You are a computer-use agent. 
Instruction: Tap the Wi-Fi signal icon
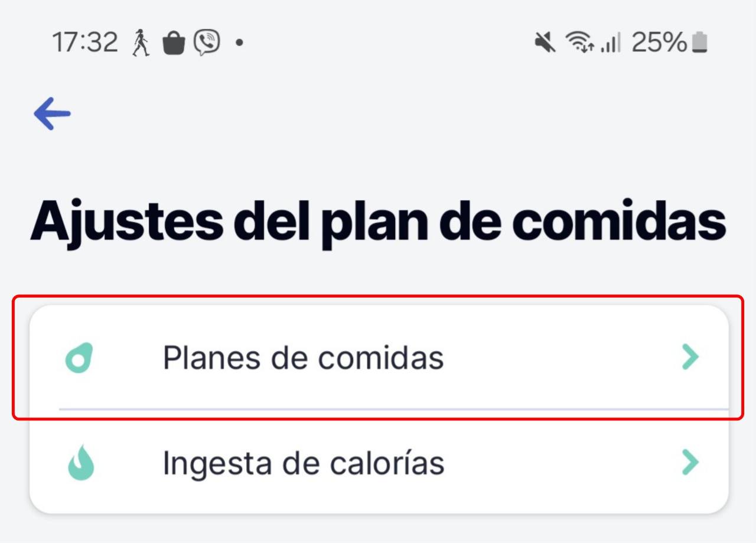[579, 43]
